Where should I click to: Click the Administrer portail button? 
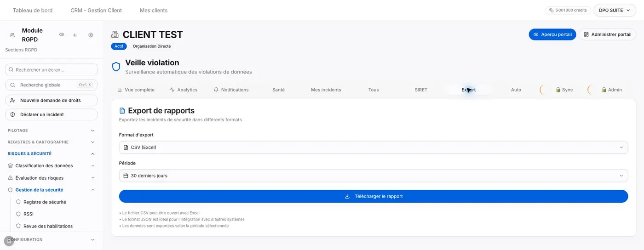click(607, 34)
